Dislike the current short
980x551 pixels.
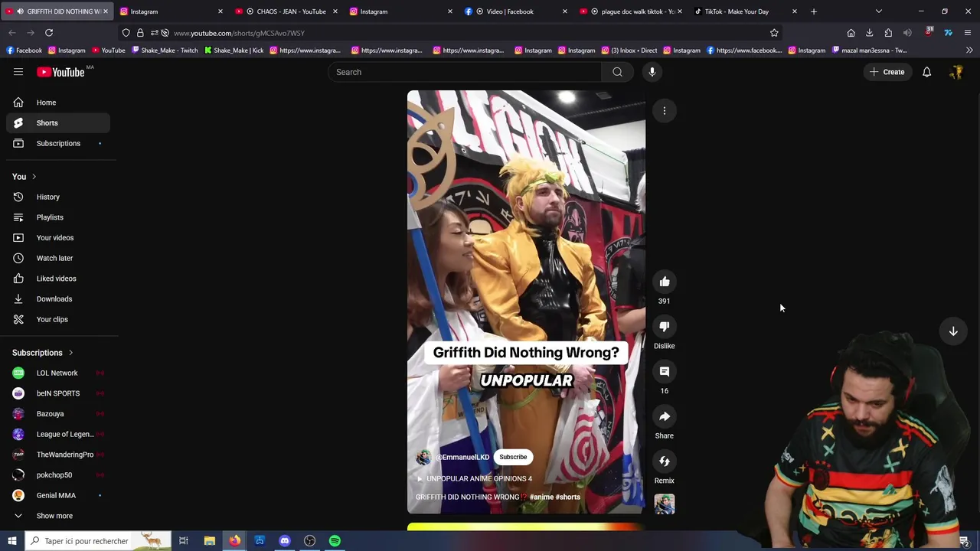coord(665,327)
